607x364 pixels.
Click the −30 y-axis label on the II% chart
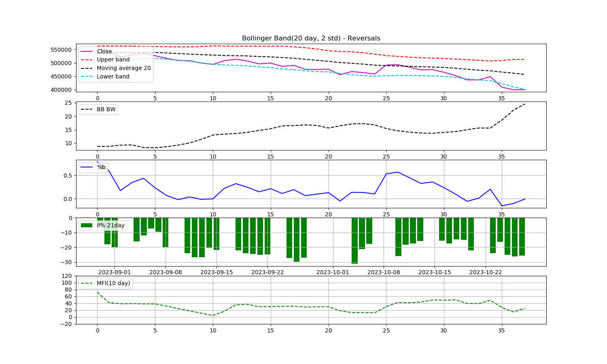point(66,262)
